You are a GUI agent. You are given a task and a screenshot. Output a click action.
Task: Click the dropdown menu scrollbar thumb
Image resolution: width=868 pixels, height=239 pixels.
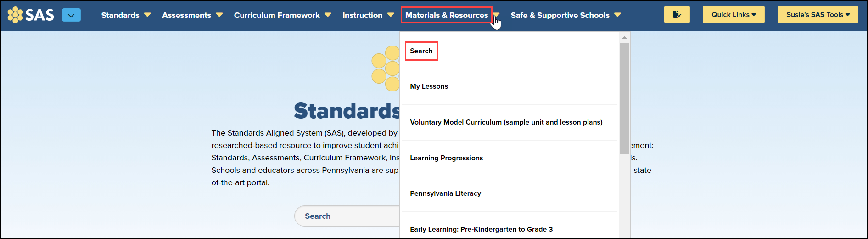pyautogui.click(x=624, y=98)
